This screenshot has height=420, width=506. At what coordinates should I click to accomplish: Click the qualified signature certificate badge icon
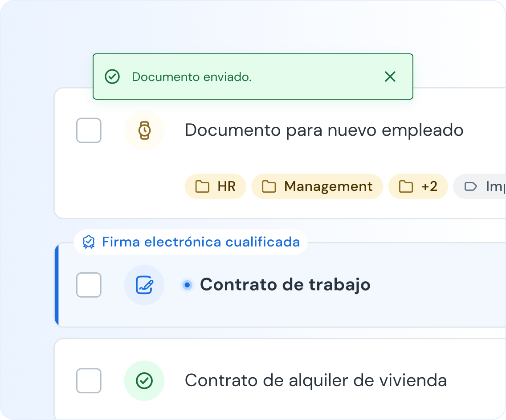89,242
